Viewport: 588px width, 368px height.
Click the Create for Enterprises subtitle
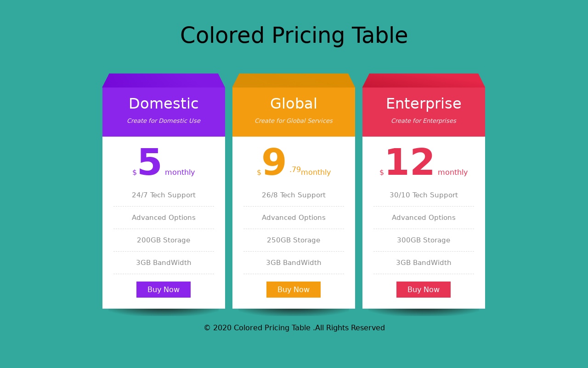424,121
